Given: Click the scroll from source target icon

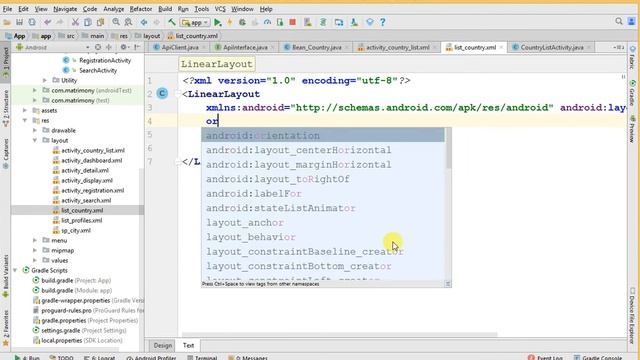Looking at the screenshot, I should coord(98,47).
